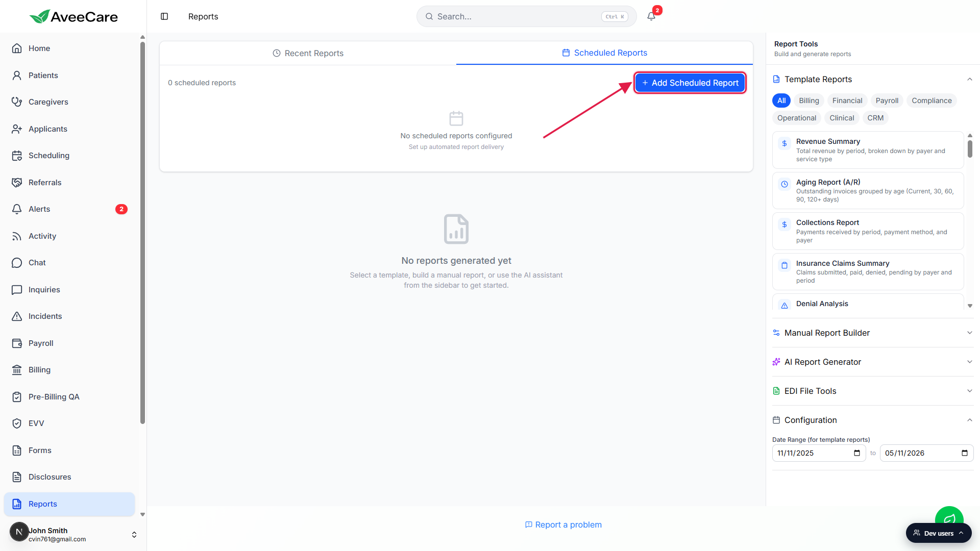Open Insurance Claims Summary template

click(x=868, y=271)
